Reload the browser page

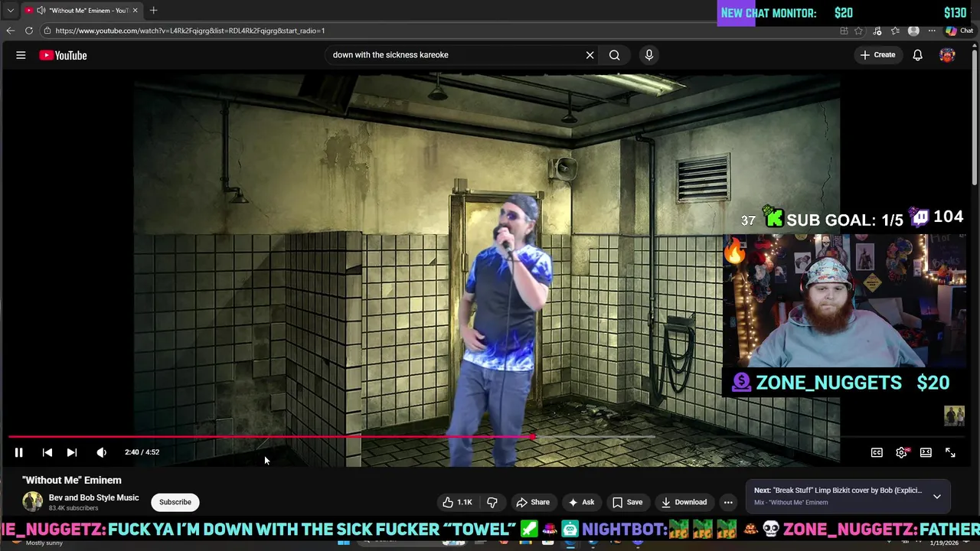click(x=29, y=31)
